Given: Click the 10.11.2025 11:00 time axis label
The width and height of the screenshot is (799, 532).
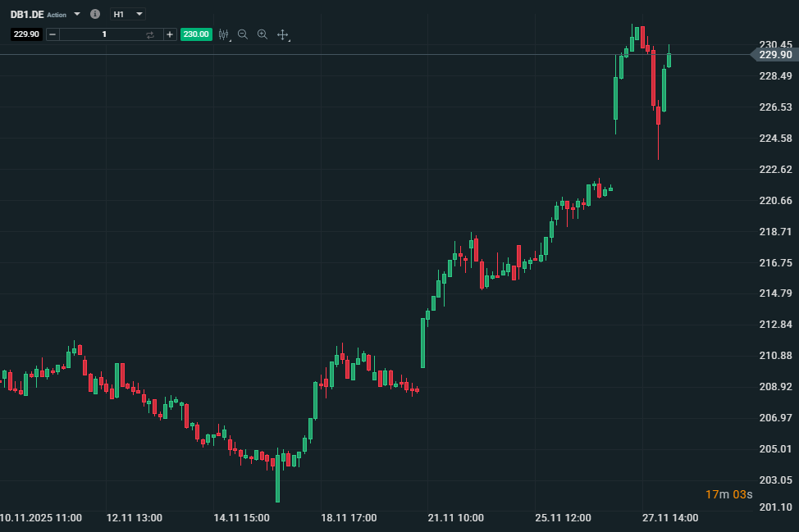Looking at the screenshot, I should 41,518.
